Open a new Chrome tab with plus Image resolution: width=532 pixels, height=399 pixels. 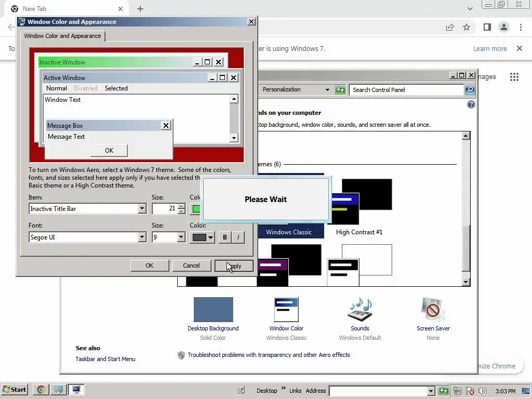(x=140, y=9)
